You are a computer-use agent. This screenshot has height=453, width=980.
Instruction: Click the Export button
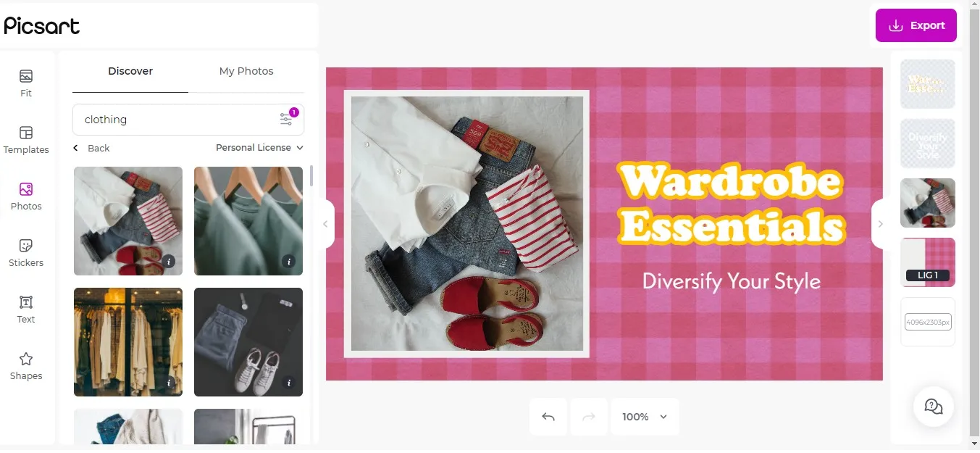click(x=916, y=25)
